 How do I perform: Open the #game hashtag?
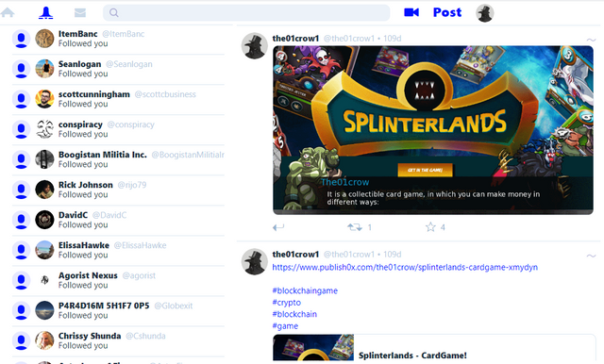pyautogui.click(x=285, y=326)
